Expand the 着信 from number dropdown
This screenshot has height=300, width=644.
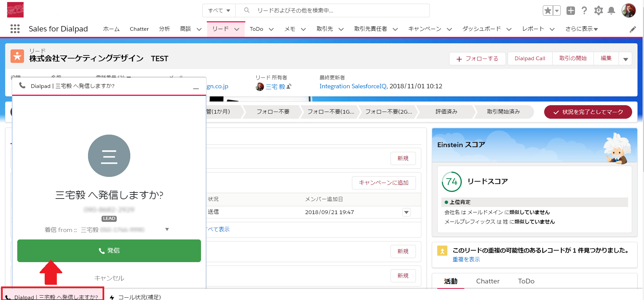[167, 230]
